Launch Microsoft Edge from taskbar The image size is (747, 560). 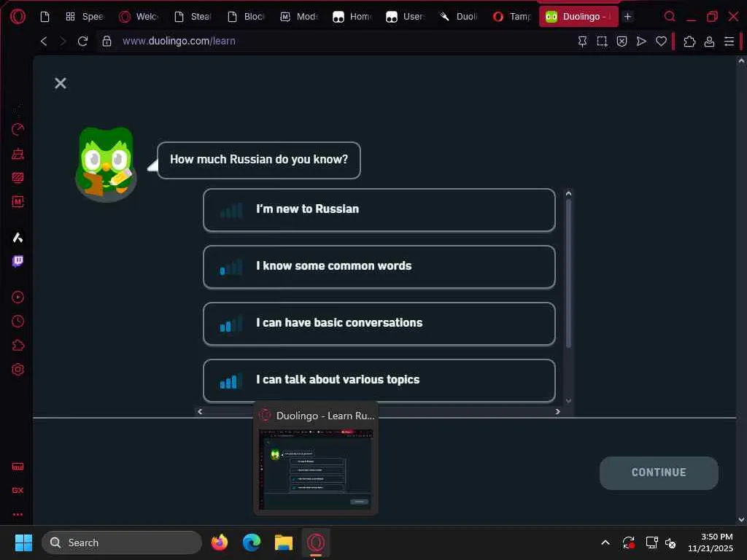point(252,542)
